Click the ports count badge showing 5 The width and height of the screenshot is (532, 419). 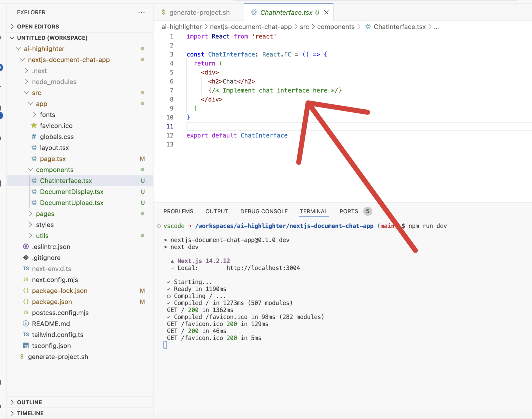point(367,211)
